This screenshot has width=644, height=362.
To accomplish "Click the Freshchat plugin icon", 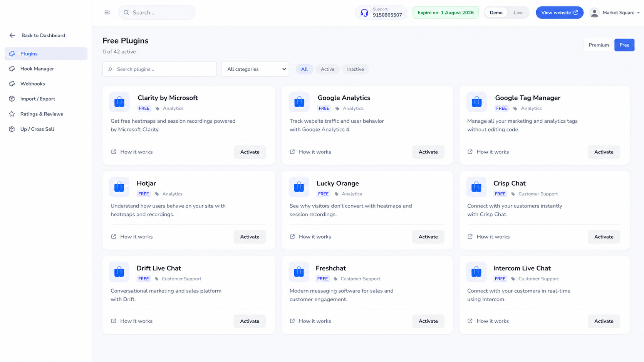I will click(x=299, y=272).
